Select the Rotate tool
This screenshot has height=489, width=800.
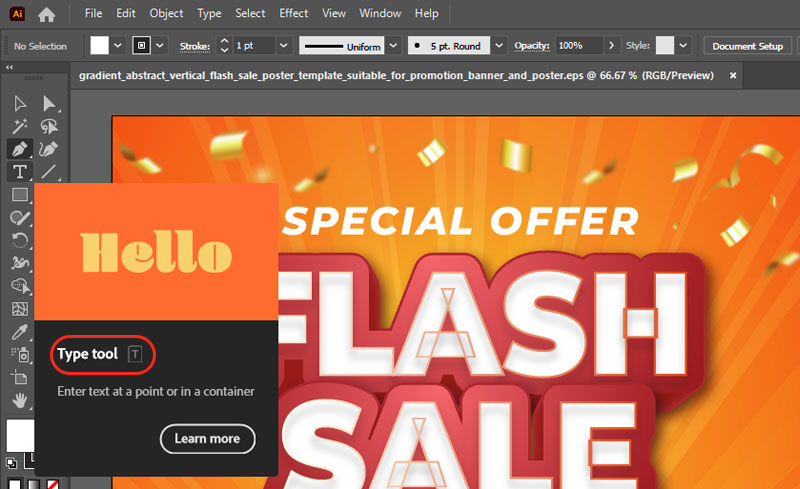[x=20, y=240]
